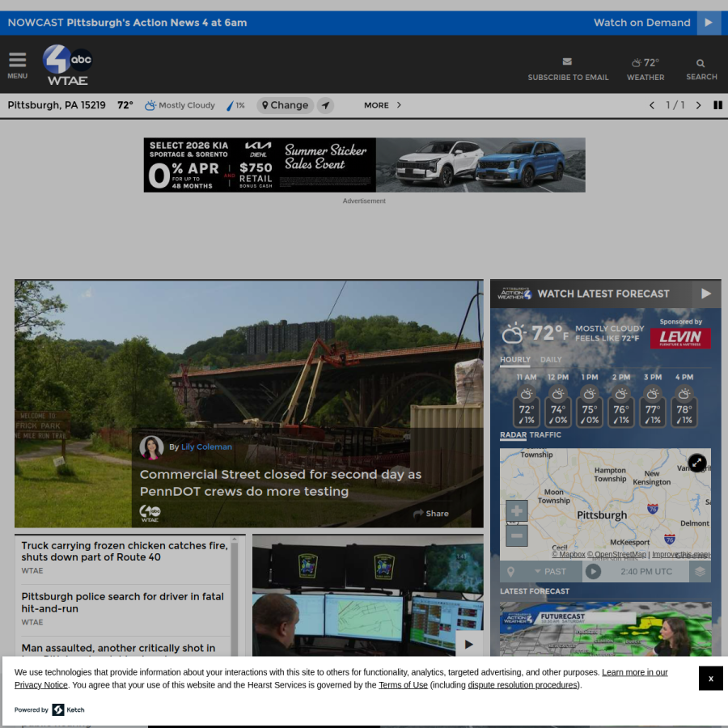Switch to the DAILY forecast tab
Screen dimensions: 728x728
point(551,360)
